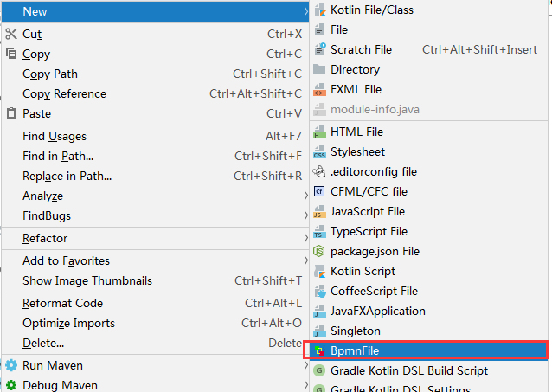Click the File icon in New submenu
The image size is (552, 392).
tap(319, 30)
